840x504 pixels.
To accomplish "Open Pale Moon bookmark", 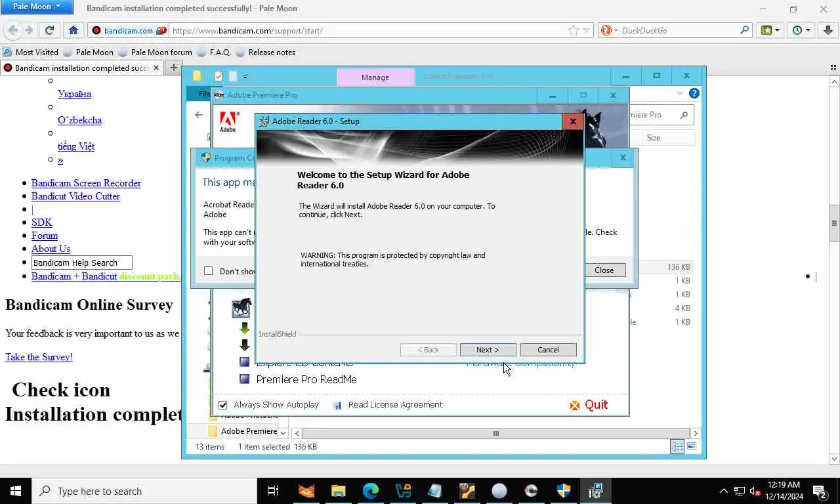I will [x=89, y=52].
